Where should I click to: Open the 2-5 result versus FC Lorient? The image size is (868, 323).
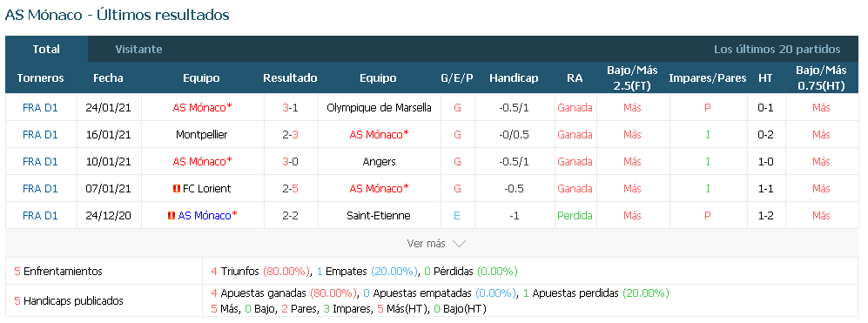coord(291,189)
